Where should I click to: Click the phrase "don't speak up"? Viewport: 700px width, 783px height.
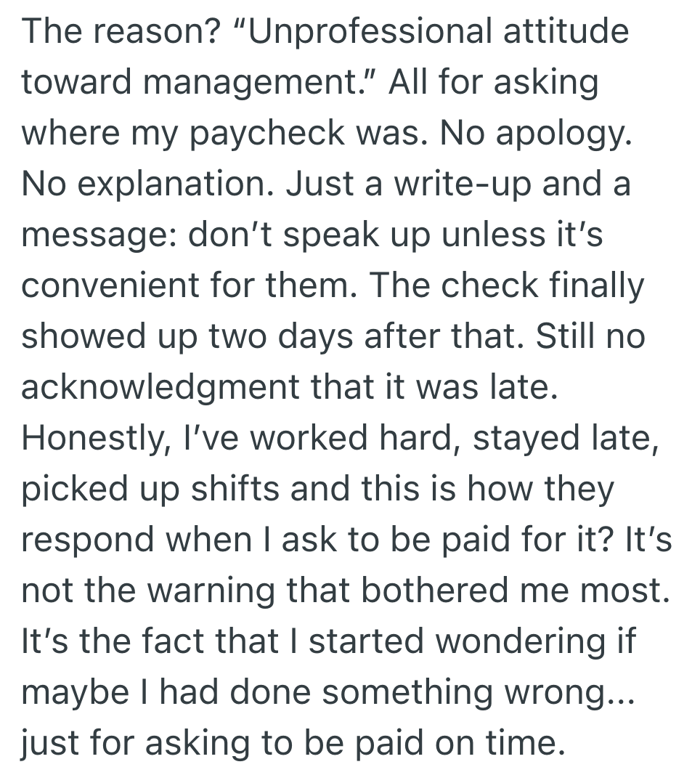309,235
